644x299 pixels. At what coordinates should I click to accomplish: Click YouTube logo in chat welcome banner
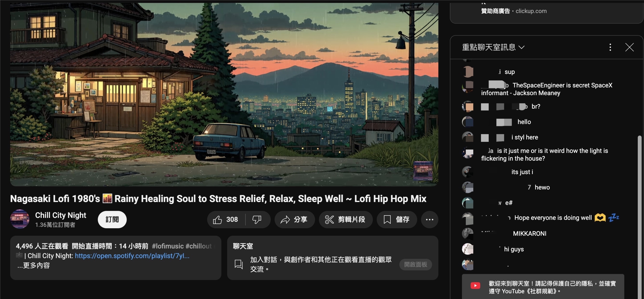(475, 286)
